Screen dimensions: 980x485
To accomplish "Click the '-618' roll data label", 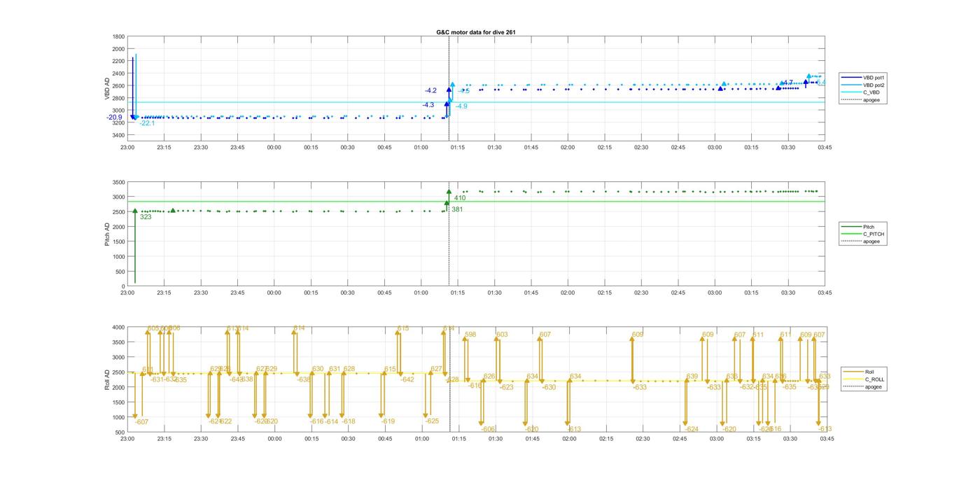I will pos(349,421).
